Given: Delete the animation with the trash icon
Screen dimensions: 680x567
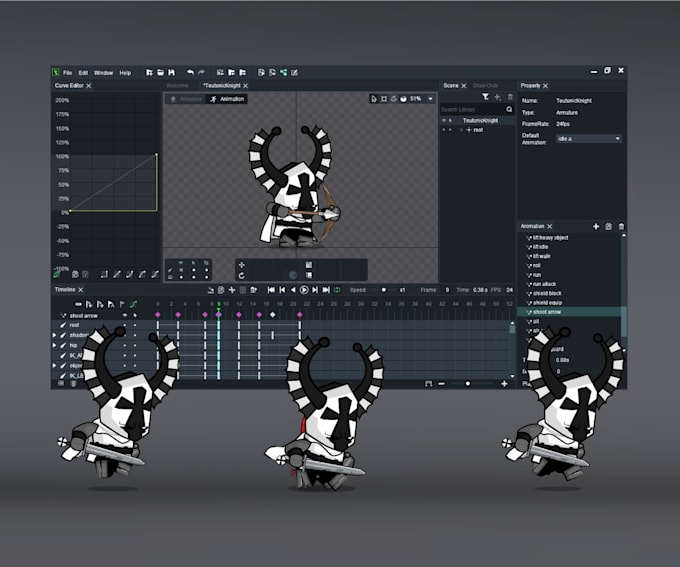Looking at the screenshot, I should (x=621, y=226).
